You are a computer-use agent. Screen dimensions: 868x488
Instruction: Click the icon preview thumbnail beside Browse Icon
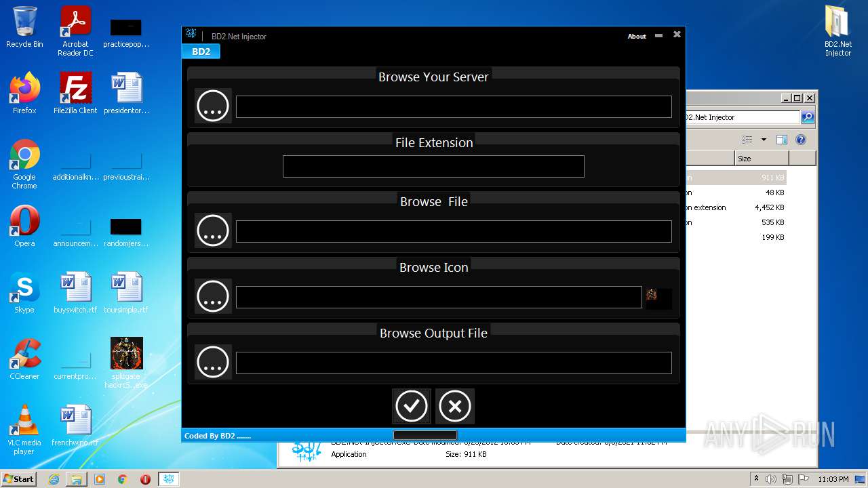click(658, 298)
